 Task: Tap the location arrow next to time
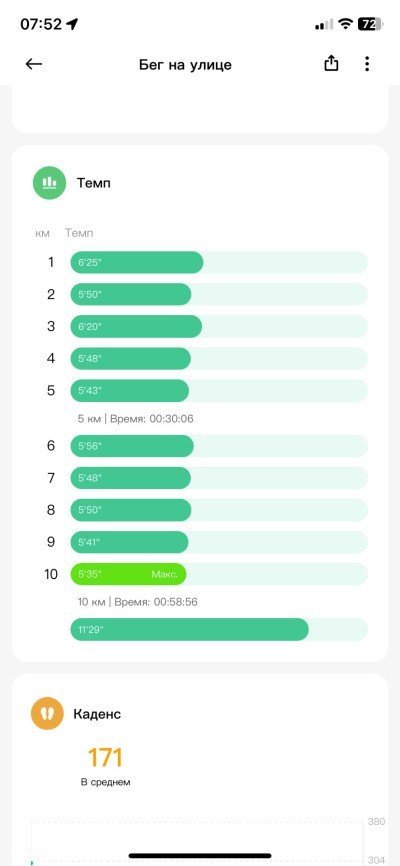72,24
